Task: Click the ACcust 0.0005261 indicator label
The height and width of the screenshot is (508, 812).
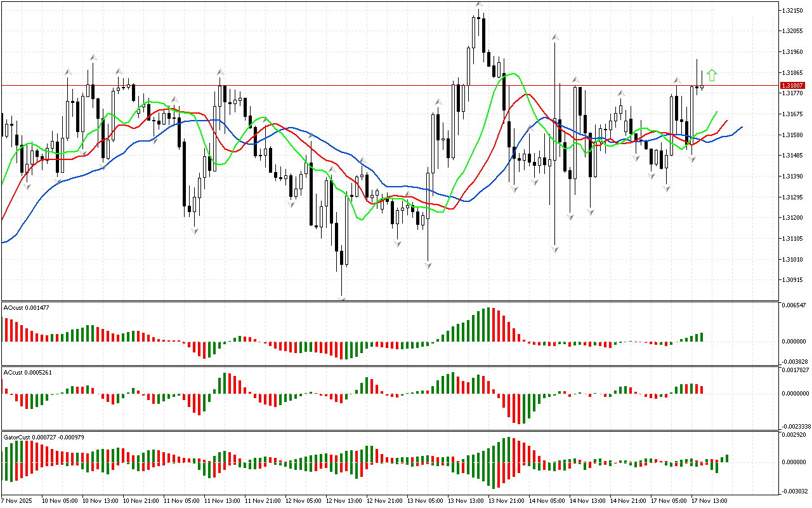Action: tap(28, 372)
